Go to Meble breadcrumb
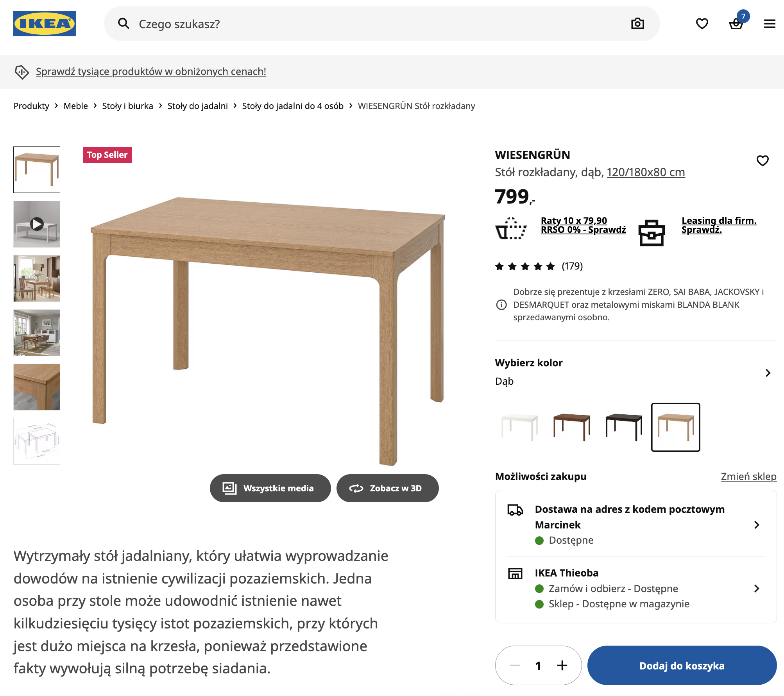The height and width of the screenshot is (696, 784). click(x=75, y=106)
